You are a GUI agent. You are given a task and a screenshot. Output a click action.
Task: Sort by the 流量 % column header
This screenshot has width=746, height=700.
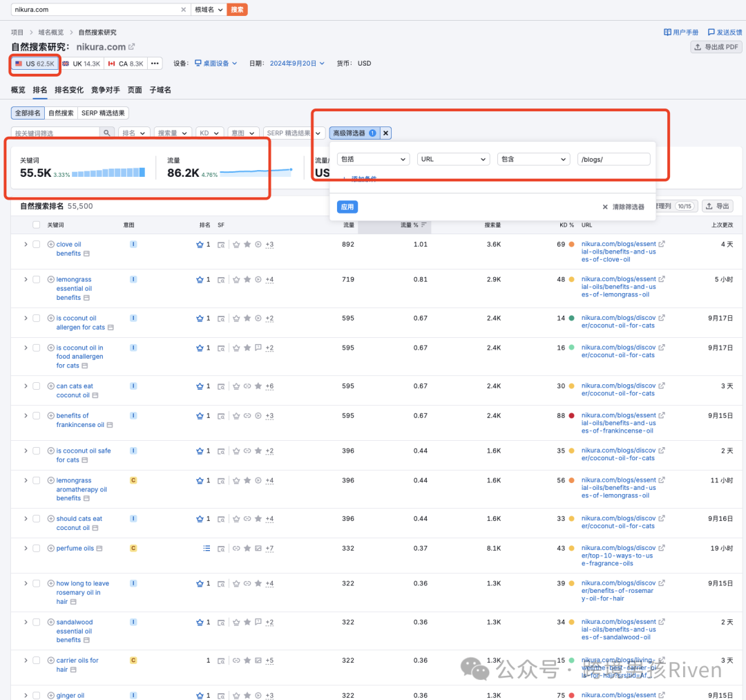tap(413, 225)
